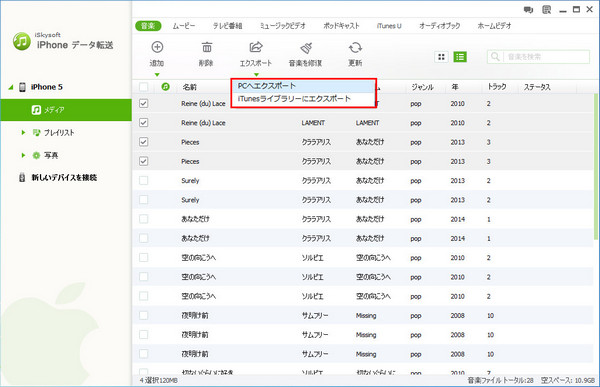Collapse the iPhone 5 tree arrow
This screenshot has height=387, width=600.
(11, 87)
